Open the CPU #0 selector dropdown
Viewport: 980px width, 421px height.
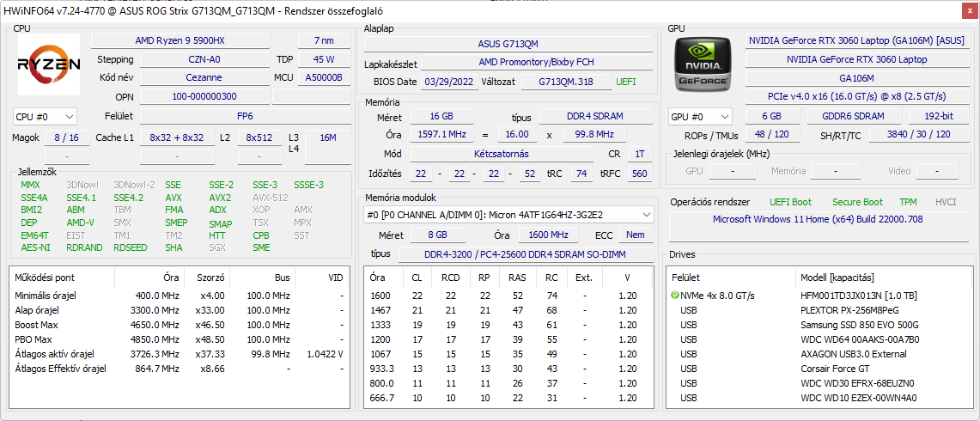45,116
